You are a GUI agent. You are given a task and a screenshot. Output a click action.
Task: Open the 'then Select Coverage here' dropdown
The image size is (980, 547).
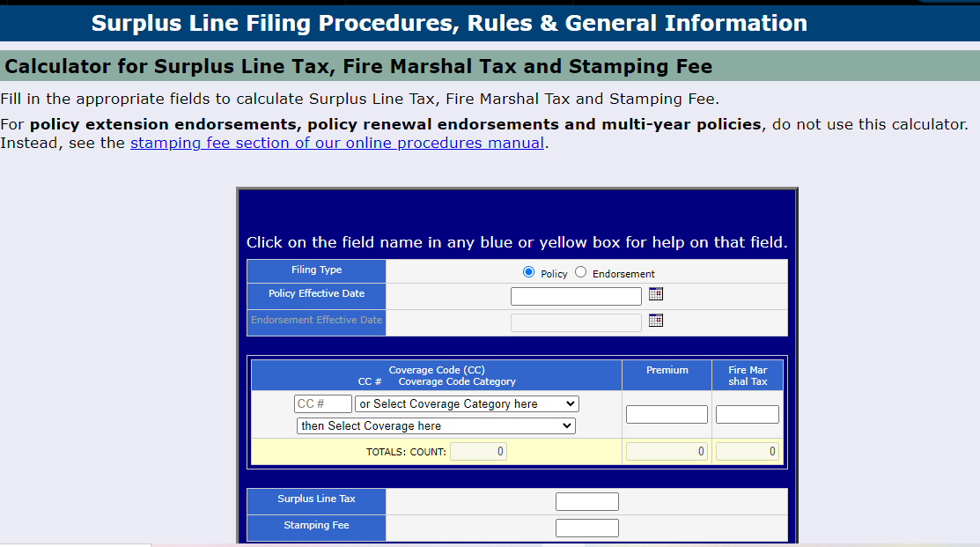pyautogui.click(x=435, y=425)
